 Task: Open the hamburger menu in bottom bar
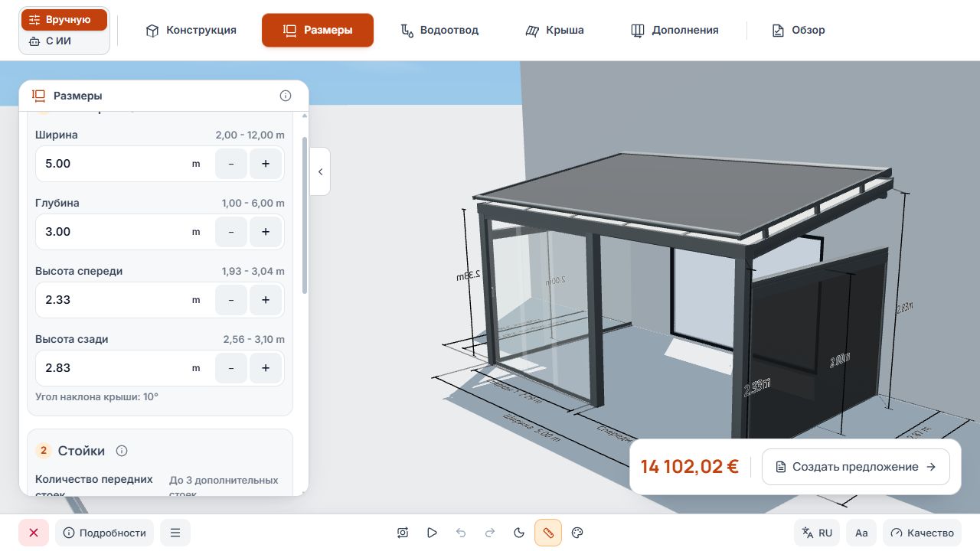175,533
